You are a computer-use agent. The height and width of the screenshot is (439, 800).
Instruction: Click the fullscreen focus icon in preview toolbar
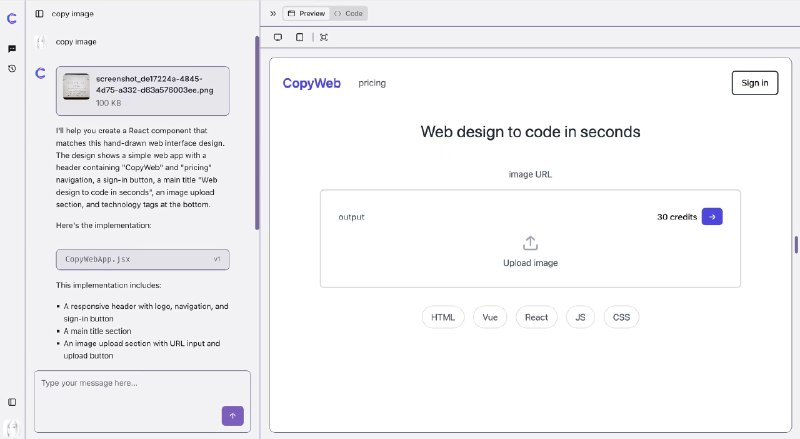[323, 37]
